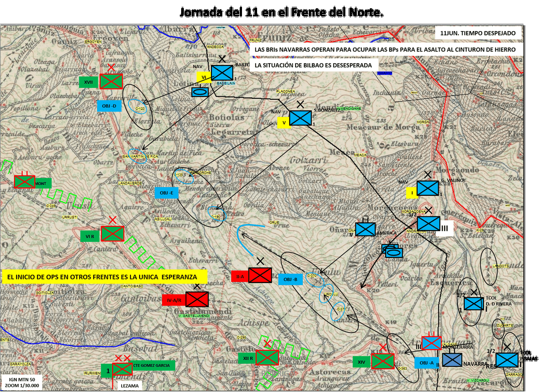This screenshot has height=392, width=543.
Task: Select the red II-A label
Action: pyautogui.click(x=240, y=276)
